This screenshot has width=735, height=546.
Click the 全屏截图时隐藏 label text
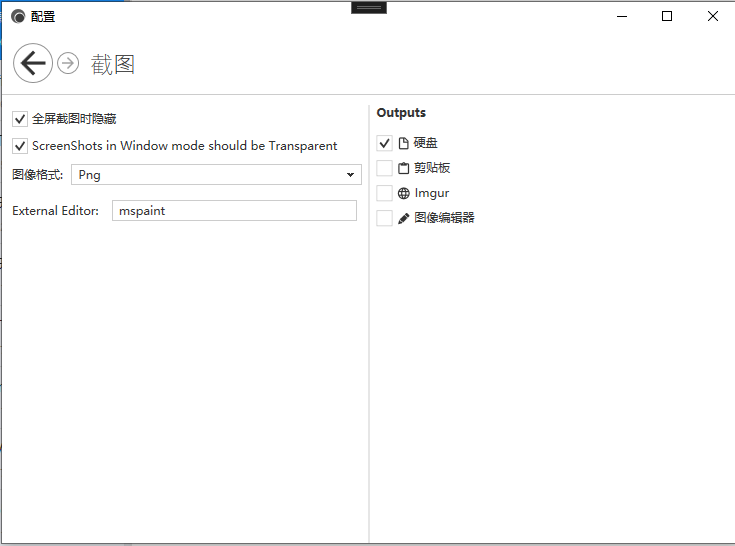pos(74,119)
